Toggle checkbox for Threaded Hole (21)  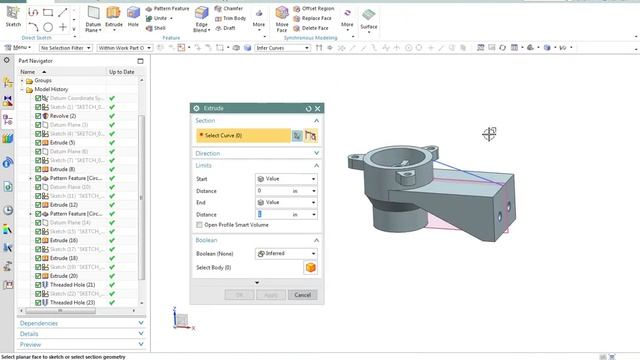[38, 285]
